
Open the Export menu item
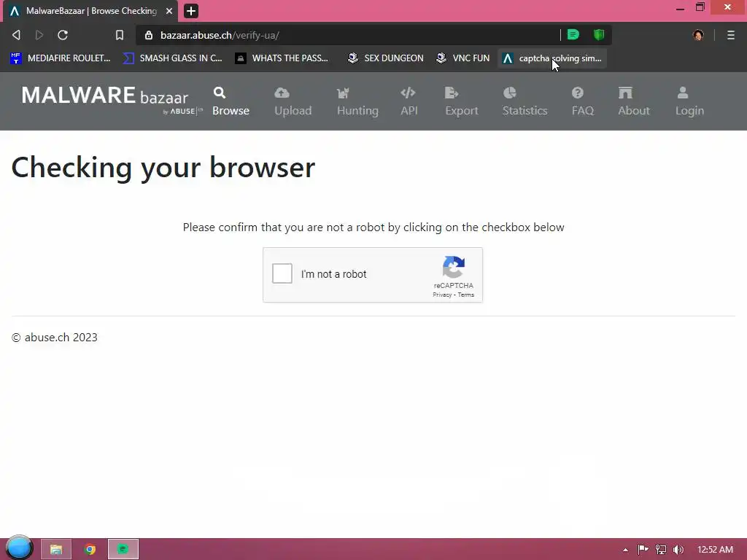[461, 101]
